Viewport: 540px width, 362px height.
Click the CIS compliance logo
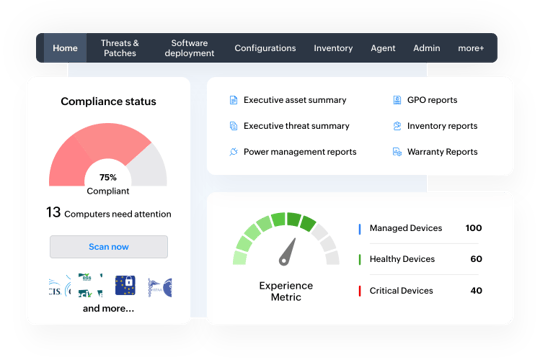(x=60, y=286)
